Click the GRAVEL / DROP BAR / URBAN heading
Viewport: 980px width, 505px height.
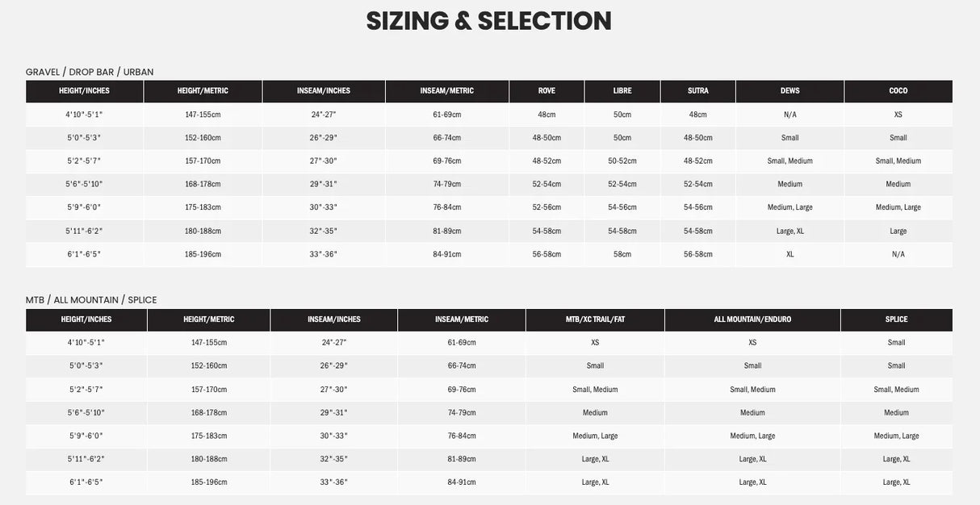click(90, 72)
